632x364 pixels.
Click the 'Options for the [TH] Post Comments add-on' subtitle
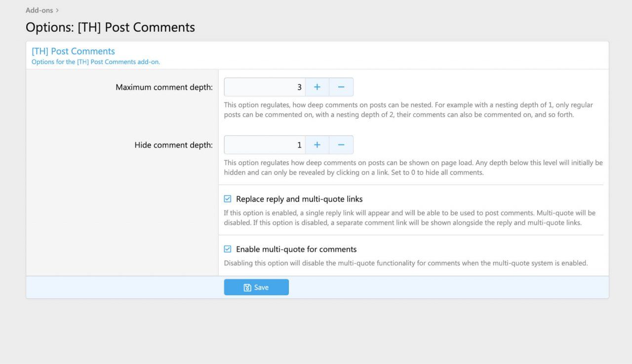click(x=96, y=62)
